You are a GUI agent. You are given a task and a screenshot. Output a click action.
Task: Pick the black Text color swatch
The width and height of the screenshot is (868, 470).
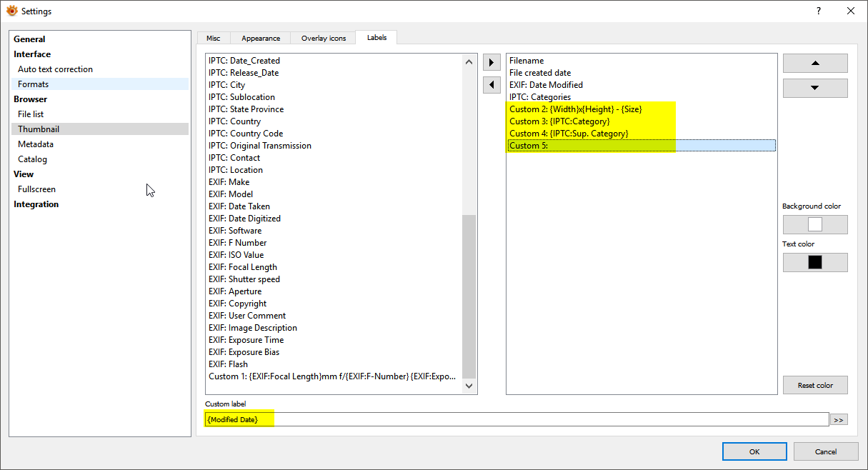pos(815,262)
